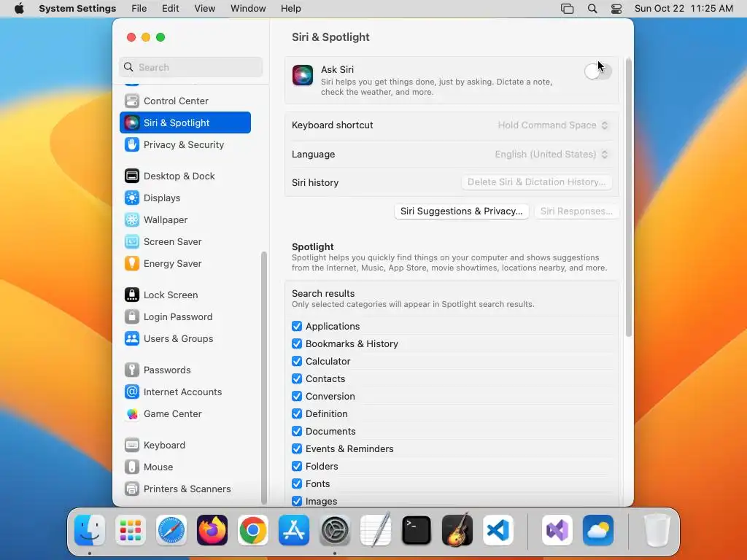This screenshot has height=560, width=747.
Task: Open the Apple menu
Action: (x=19, y=9)
